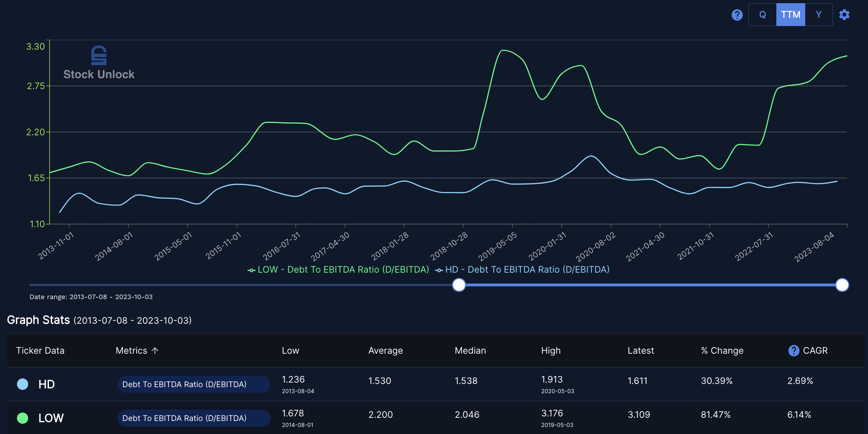
Task: Click the CAGR column header text
Action: point(815,351)
